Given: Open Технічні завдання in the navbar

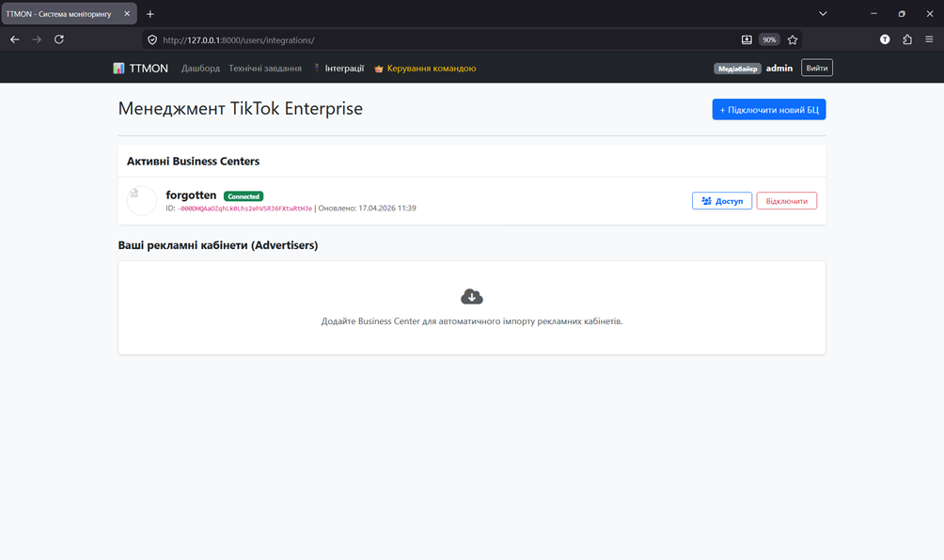Looking at the screenshot, I should [265, 69].
